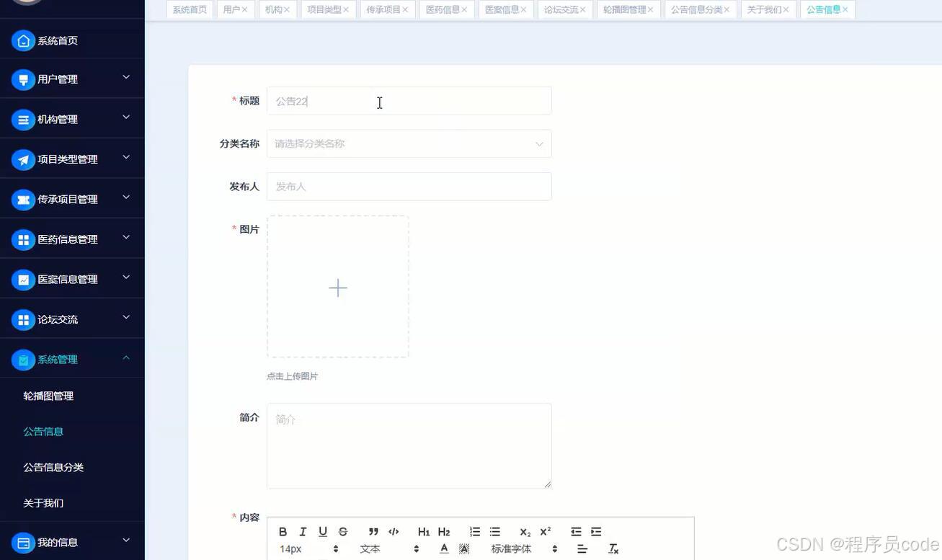The height and width of the screenshot is (560, 942).
Task: Open the 标准字体 font family dropdown
Action: tap(524, 549)
